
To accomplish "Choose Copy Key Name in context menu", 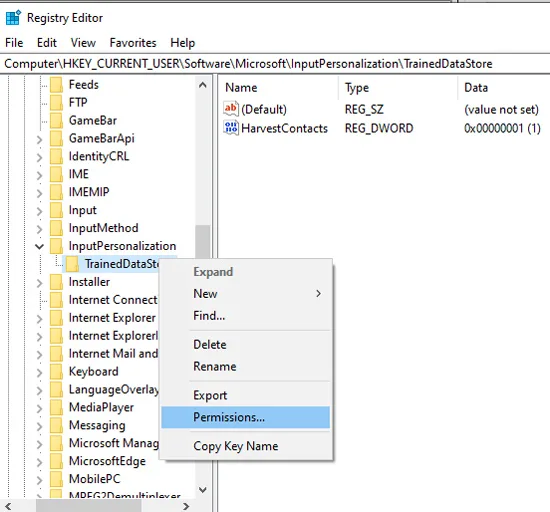I will (246, 446).
